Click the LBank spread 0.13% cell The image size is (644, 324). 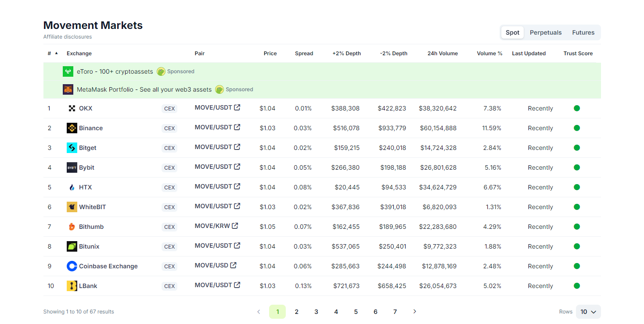pos(303,286)
